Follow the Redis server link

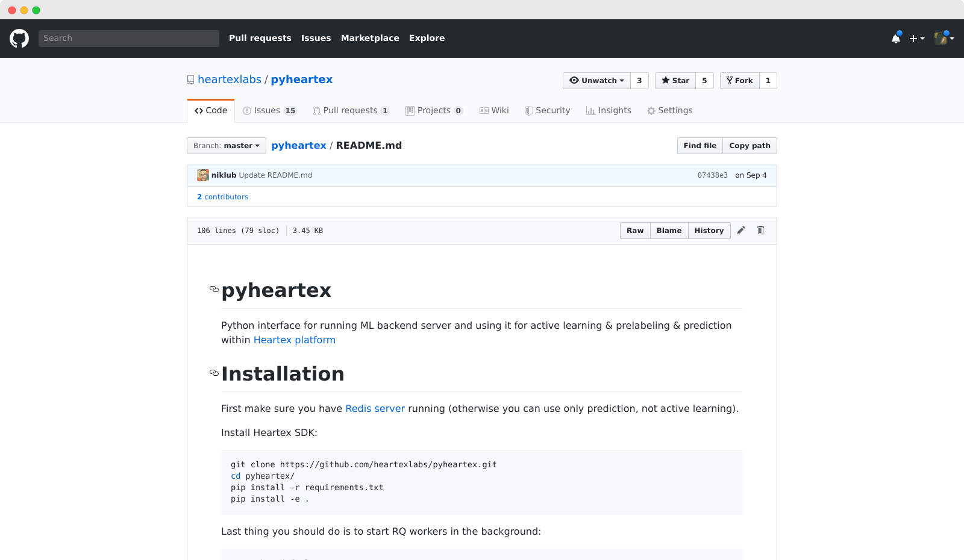click(x=375, y=409)
